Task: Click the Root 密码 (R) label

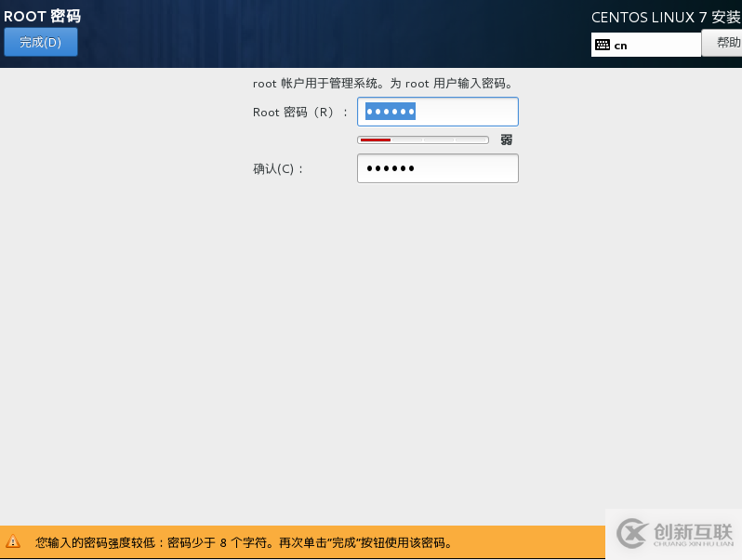Action: point(300,113)
